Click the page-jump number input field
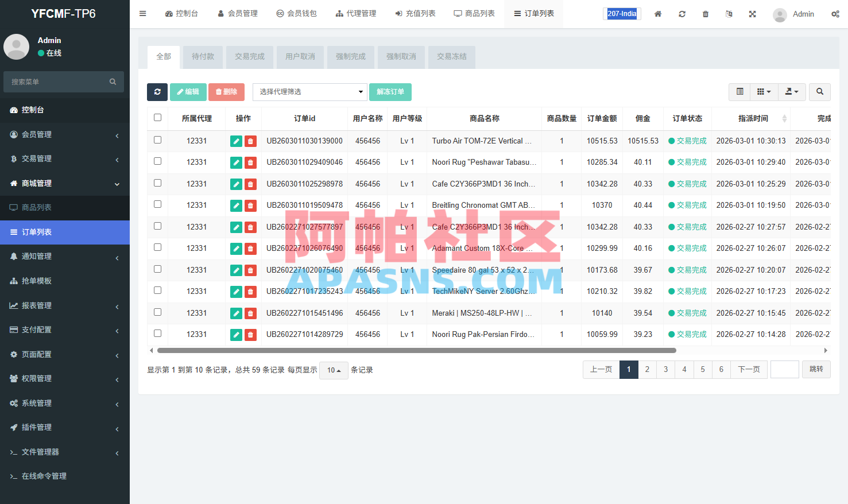 tap(785, 370)
